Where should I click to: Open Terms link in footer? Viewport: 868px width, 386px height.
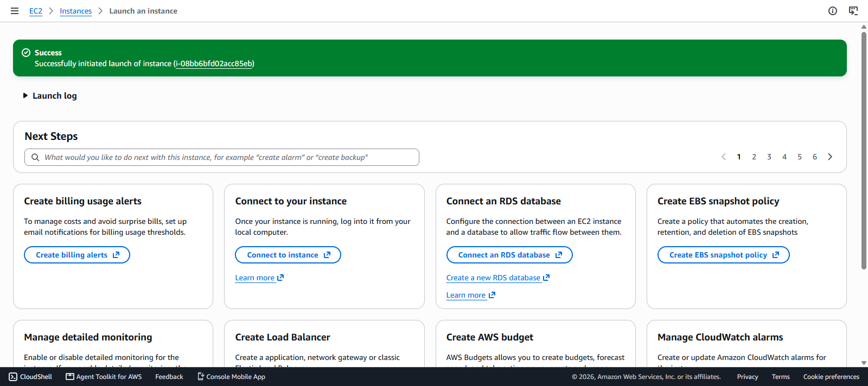(781, 377)
